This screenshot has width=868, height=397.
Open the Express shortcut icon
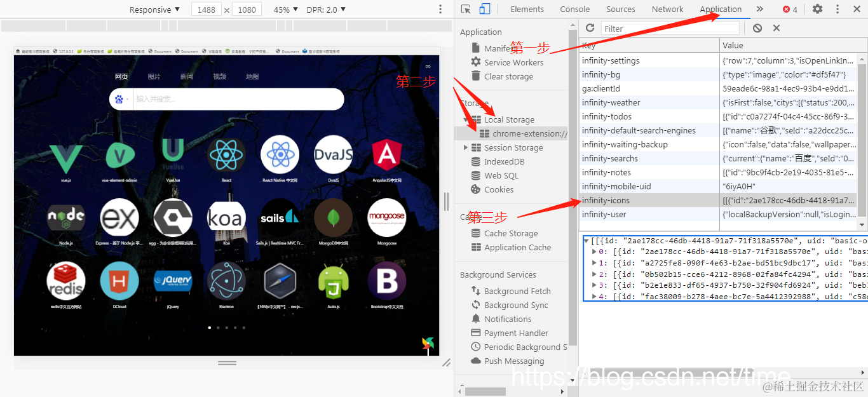pyautogui.click(x=119, y=218)
